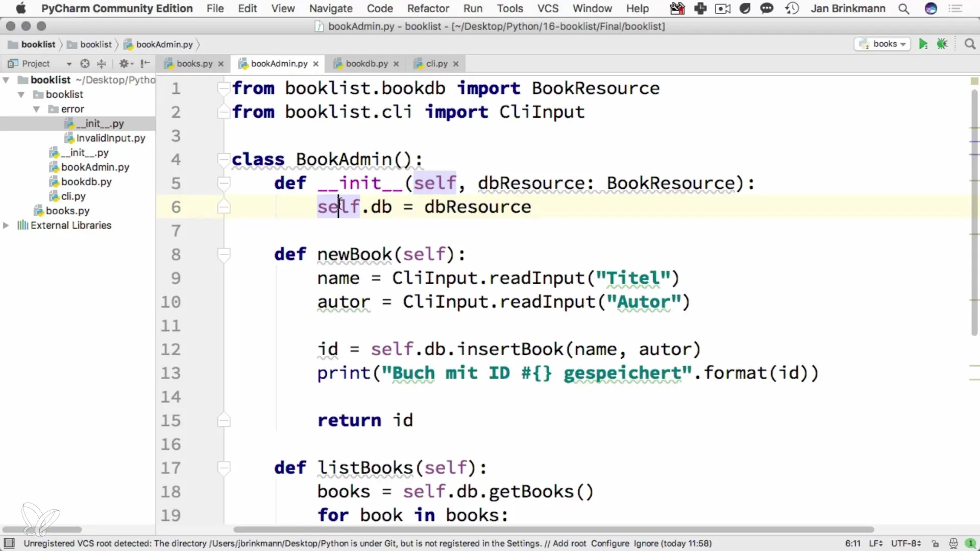Open Project panel settings gear
This screenshot has height=551, width=980.
point(126,63)
